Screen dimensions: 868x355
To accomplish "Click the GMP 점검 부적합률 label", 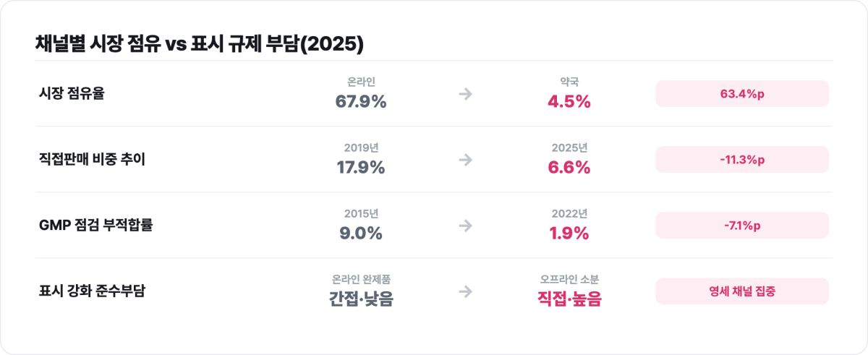I will point(95,226).
